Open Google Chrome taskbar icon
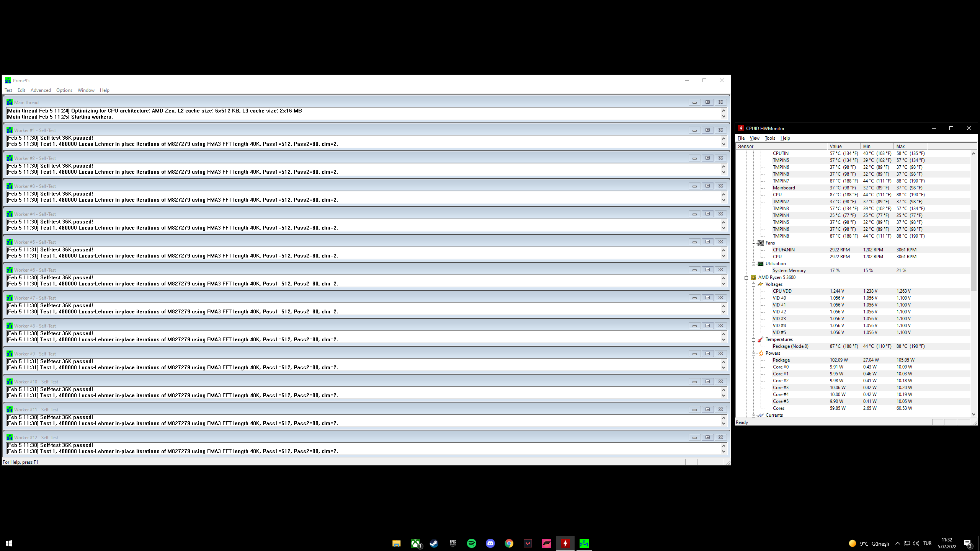The width and height of the screenshot is (980, 551). click(509, 543)
